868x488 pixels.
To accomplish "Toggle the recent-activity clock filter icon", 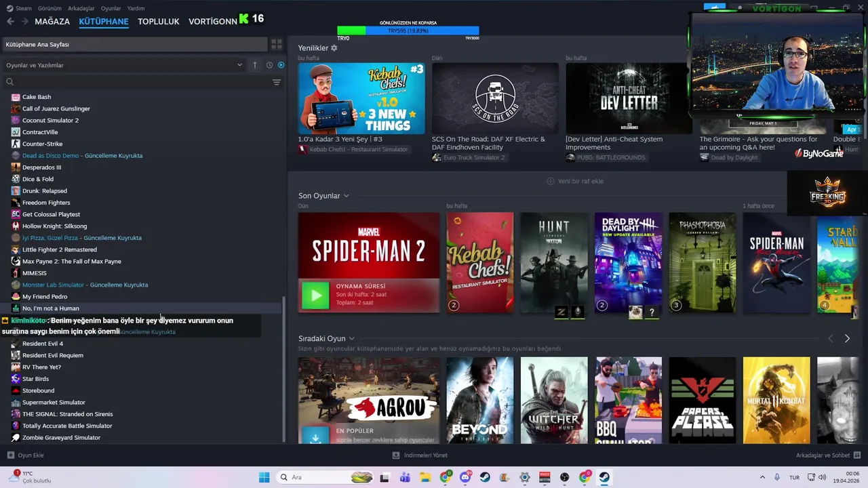I will [x=269, y=65].
